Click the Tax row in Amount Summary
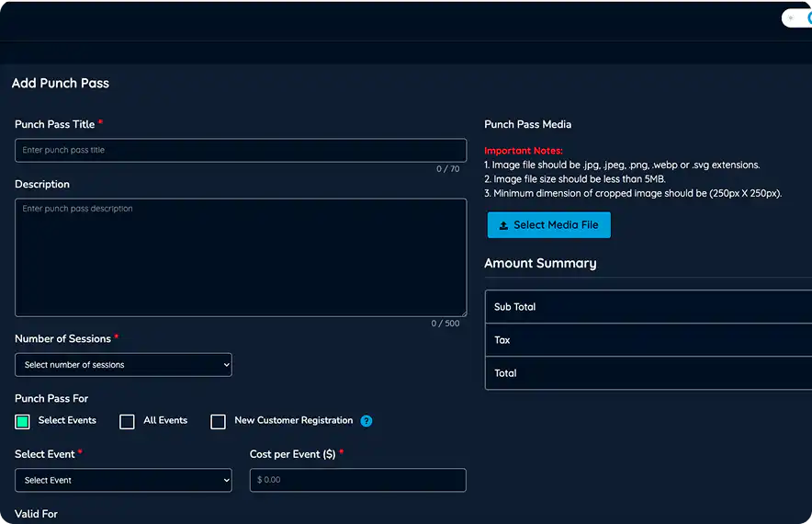 pos(648,340)
